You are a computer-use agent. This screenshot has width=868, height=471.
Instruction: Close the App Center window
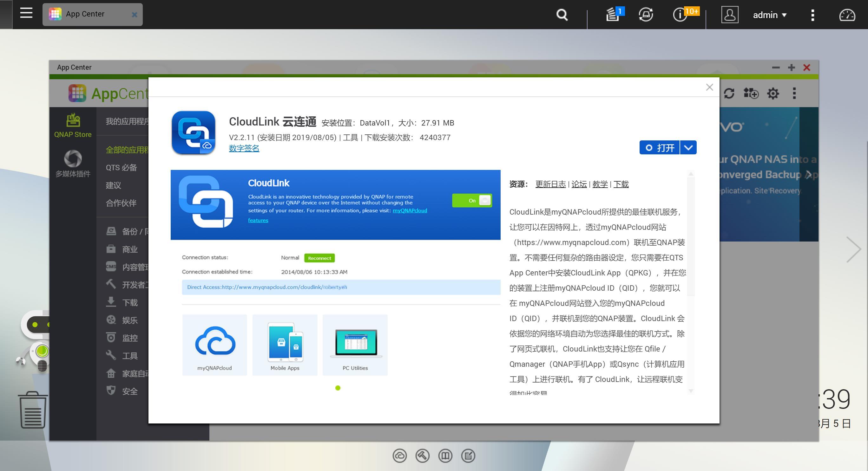click(806, 68)
